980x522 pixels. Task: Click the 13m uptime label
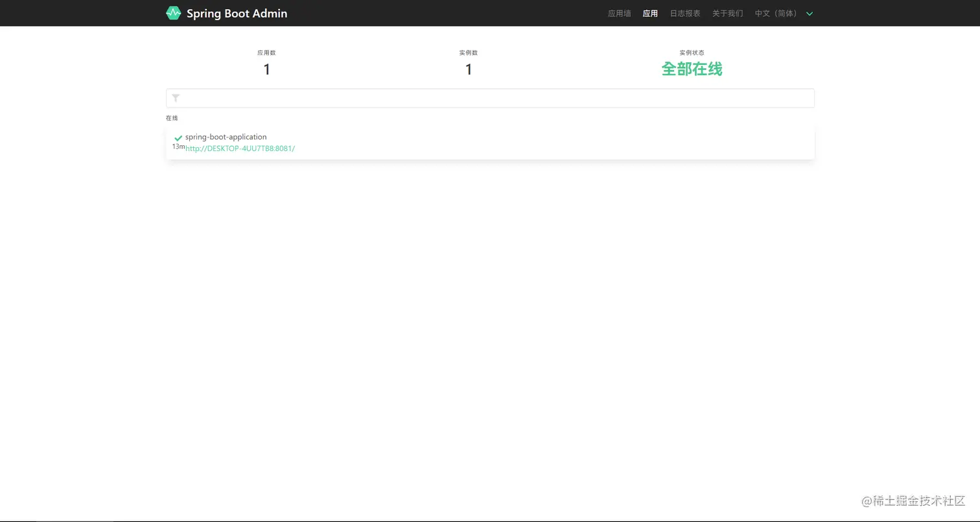[178, 147]
